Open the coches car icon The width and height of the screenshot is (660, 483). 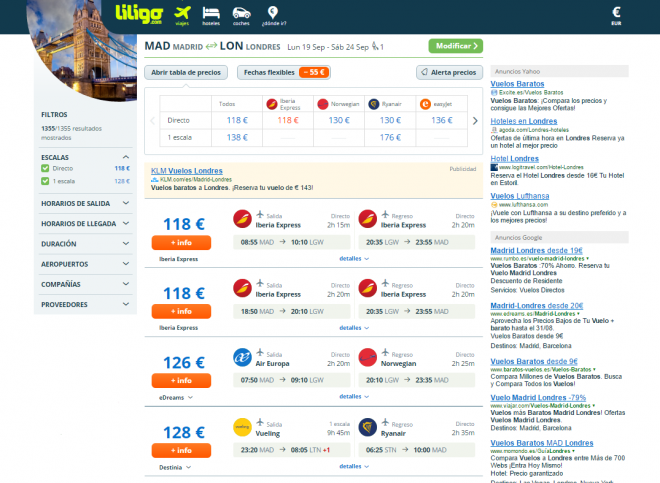pos(241,16)
